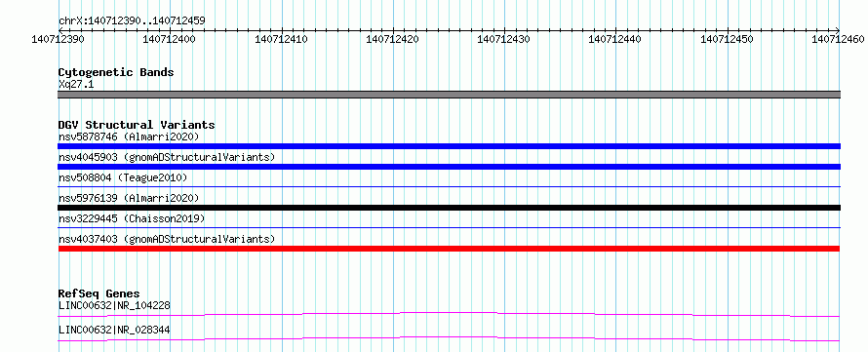Open variant nsv5976139 (Almarri2020) label
This screenshot has height=352, width=868.
pyautogui.click(x=129, y=198)
